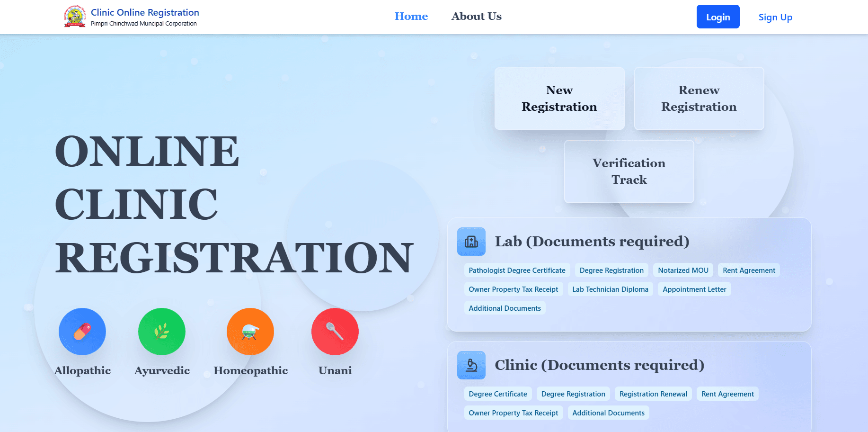Viewport: 868px width, 432px height.
Task: Click the PCMC municipal corporation logo
Action: (x=74, y=16)
